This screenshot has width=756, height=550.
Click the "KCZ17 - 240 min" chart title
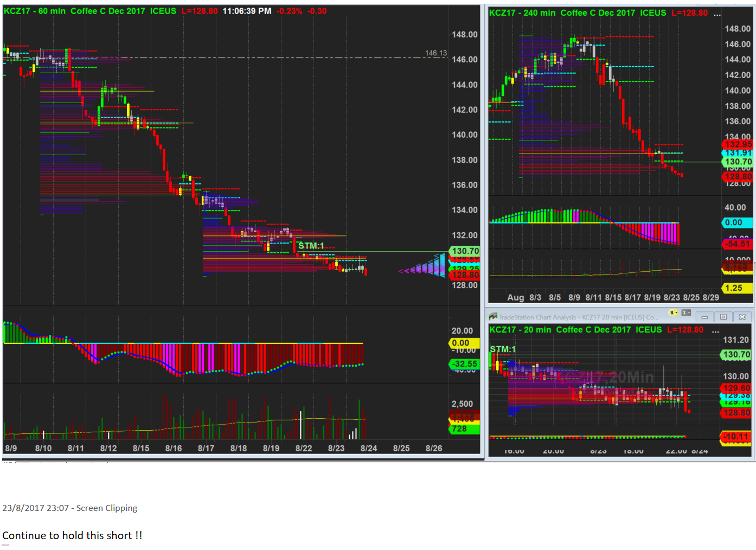point(522,13)
